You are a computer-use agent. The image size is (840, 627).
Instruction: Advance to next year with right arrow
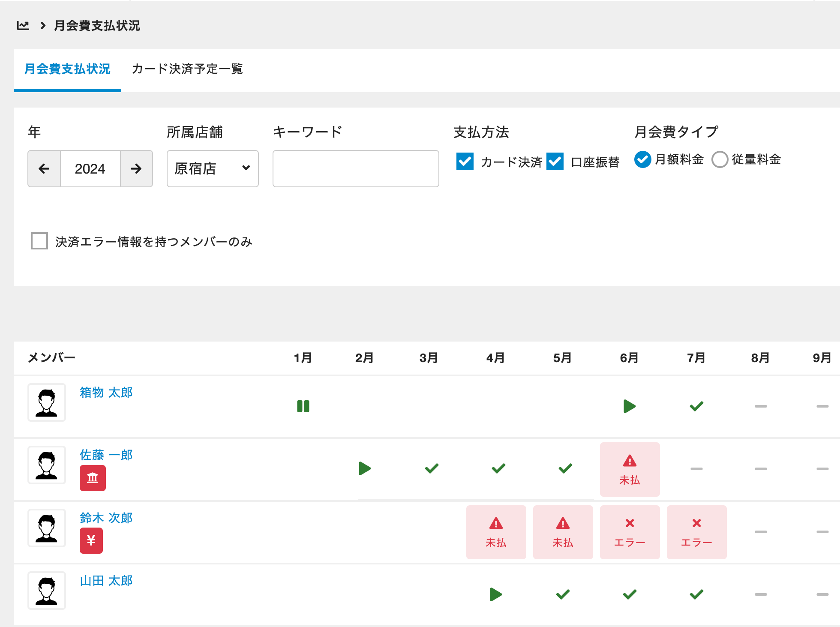136,168
